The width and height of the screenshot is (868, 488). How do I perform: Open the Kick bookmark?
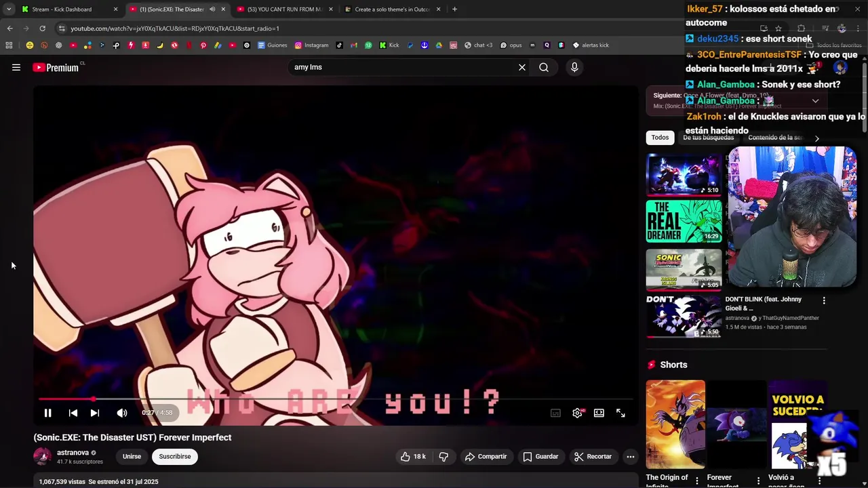point(389,45)
